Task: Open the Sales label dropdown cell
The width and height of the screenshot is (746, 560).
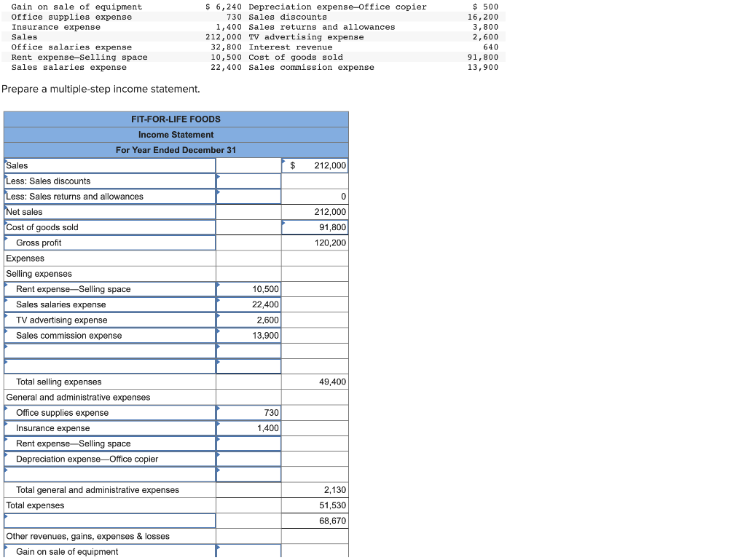Action: [109, 165]
